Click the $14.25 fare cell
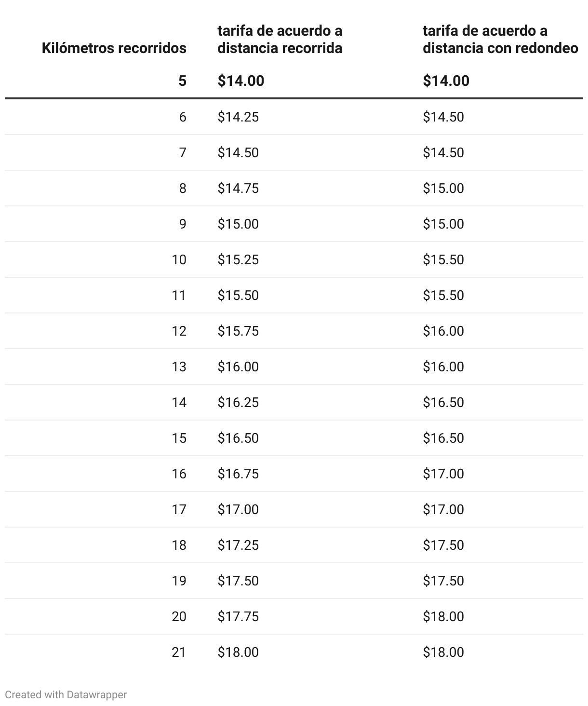 [238, 117]
